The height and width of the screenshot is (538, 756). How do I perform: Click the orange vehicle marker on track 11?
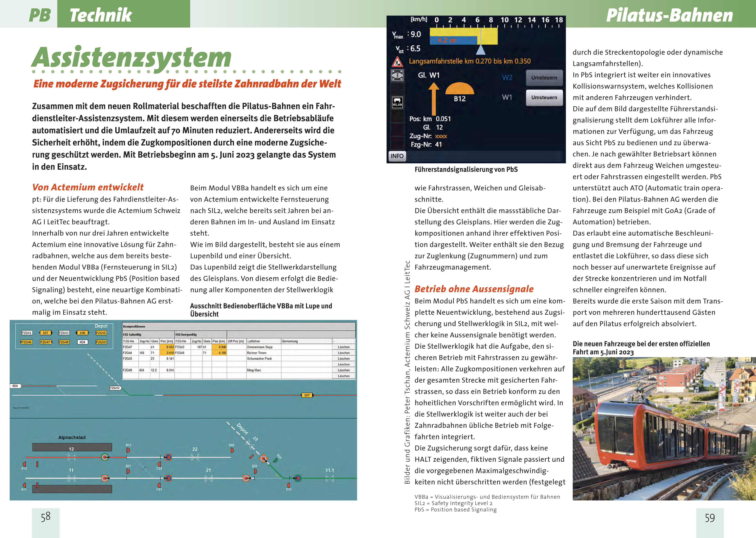[105, 478]
